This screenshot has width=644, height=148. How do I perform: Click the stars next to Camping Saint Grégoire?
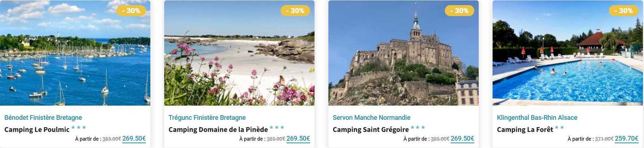418,128
